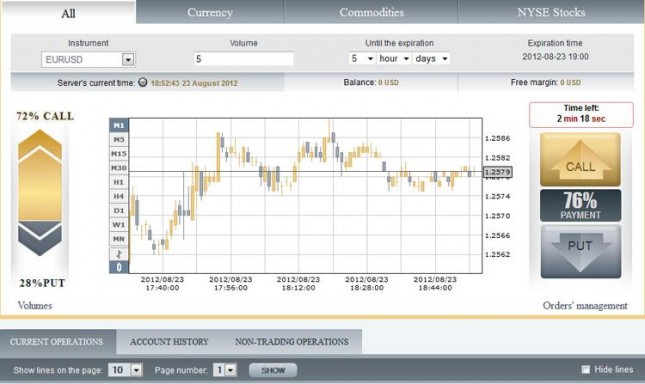Click the gold CALL arrow button
The image size is (645, 384).
tap(580, 160)
